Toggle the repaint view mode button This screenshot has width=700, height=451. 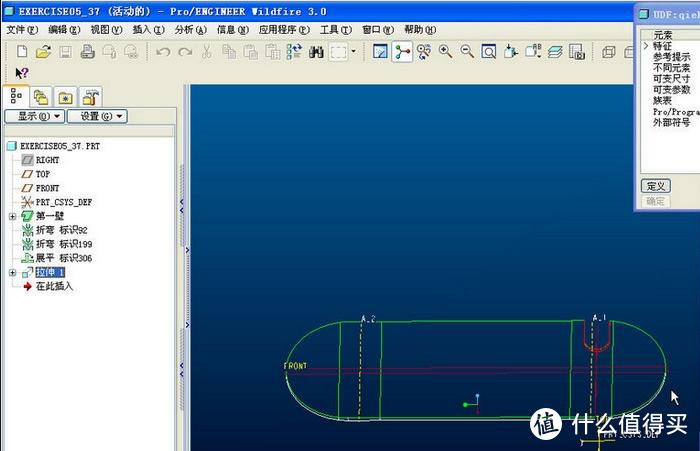pos(381,51)
